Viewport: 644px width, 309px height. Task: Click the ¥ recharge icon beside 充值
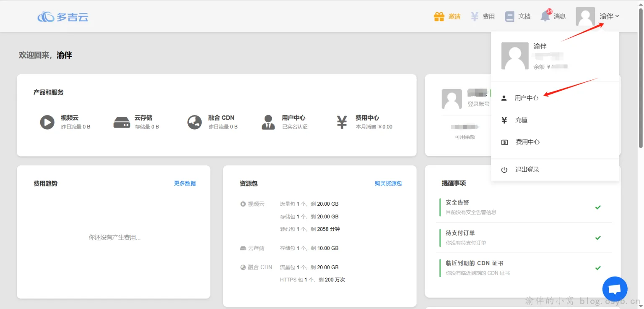tap(504, 120)
